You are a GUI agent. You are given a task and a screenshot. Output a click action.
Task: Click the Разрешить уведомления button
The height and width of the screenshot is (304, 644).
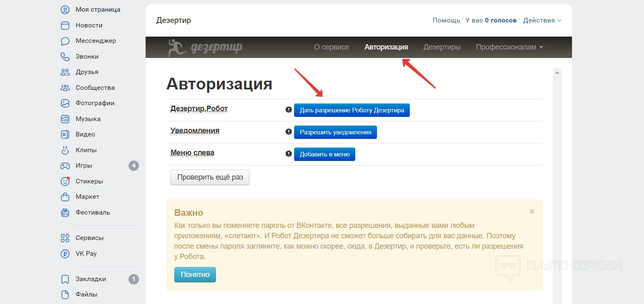(335, 132)
